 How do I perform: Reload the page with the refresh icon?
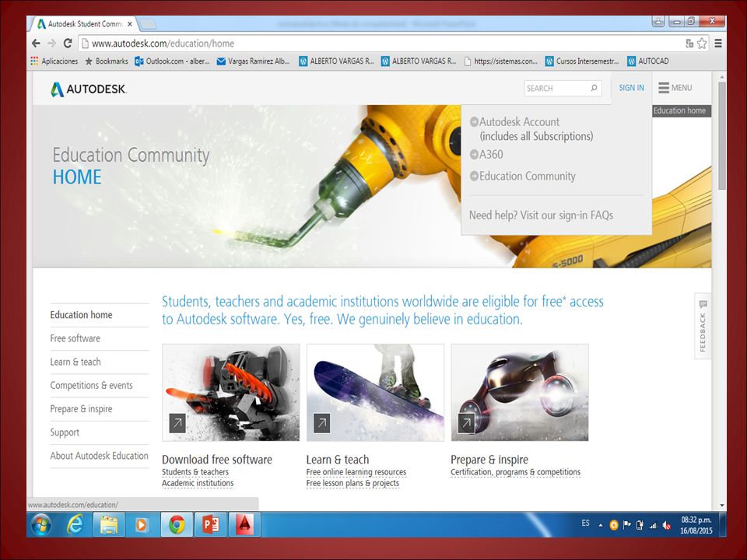tap(68, 44)
